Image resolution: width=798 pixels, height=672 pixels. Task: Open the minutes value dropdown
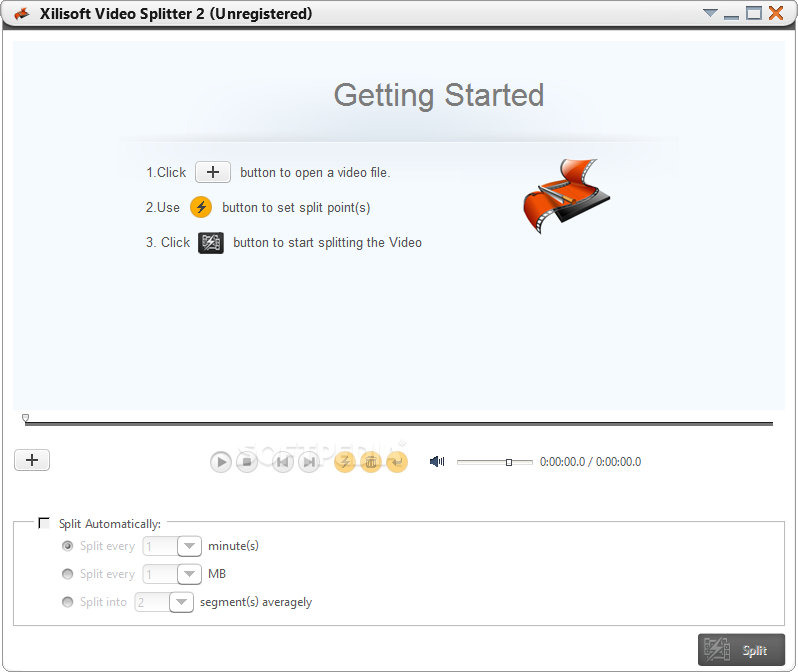189,546
